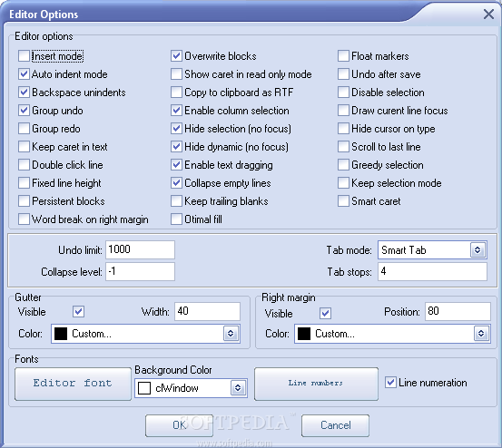The height and width of the screenshot is (448, 502).
Task: Open the Right margin Color dropdown
Action: point(481,334)
